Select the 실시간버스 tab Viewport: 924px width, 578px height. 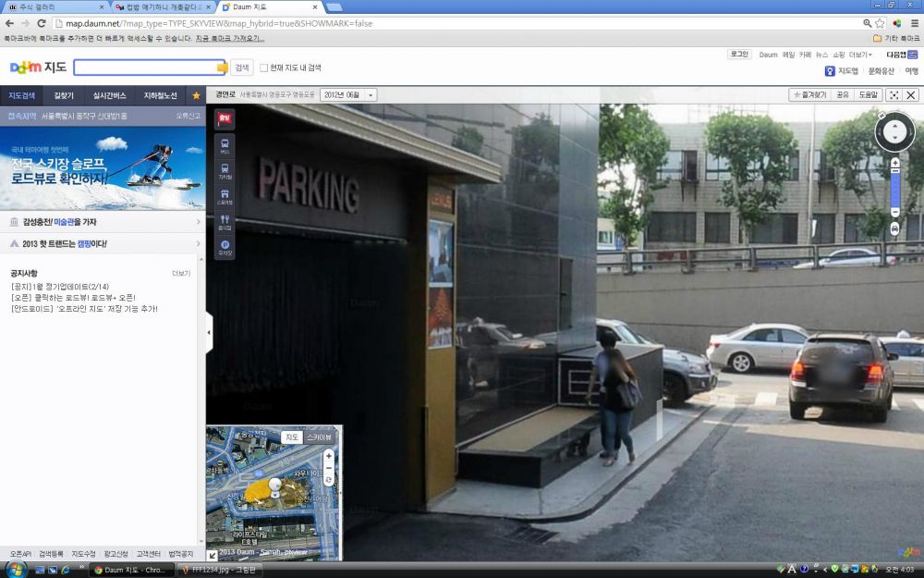[110, 95]
